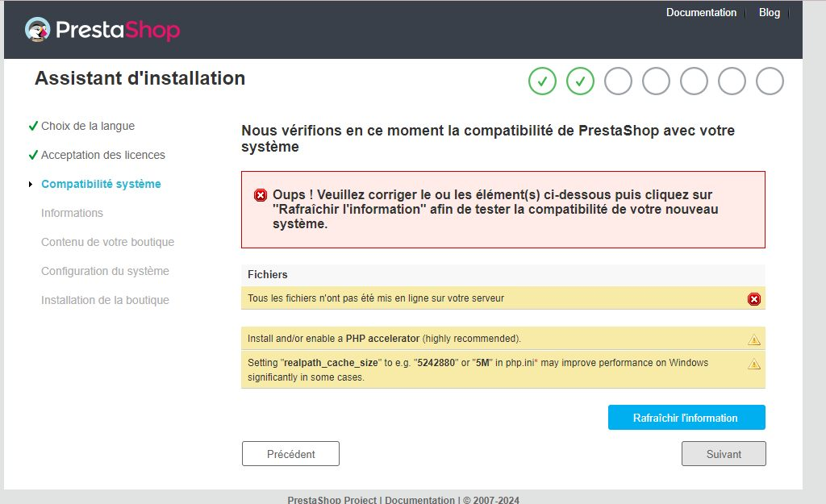Click the red error icon in Fichiers row

(754, 299)
